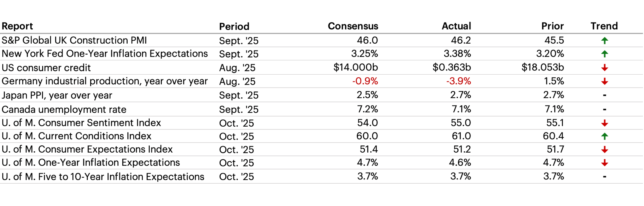Image resolution: width=644 pixels, height=206 pixels.
Task: Click Consumer Sentiment Index red down arrow
Action: 604,123
